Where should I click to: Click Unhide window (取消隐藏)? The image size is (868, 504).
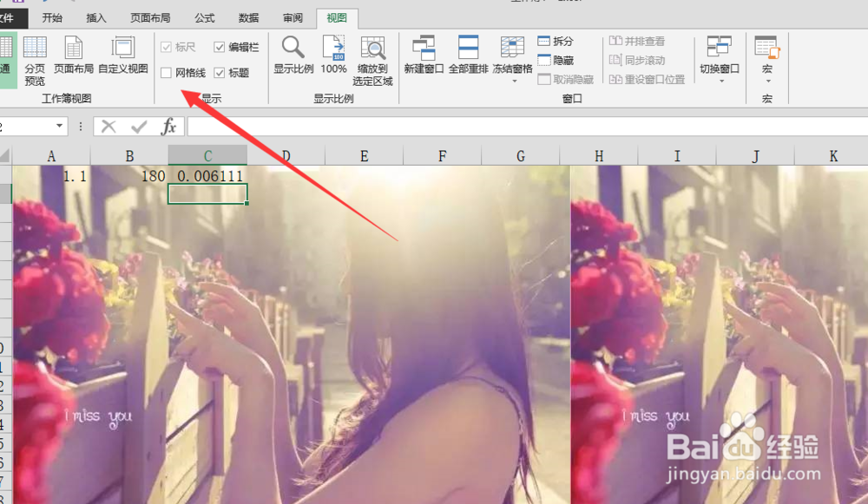tap(566, 79)
